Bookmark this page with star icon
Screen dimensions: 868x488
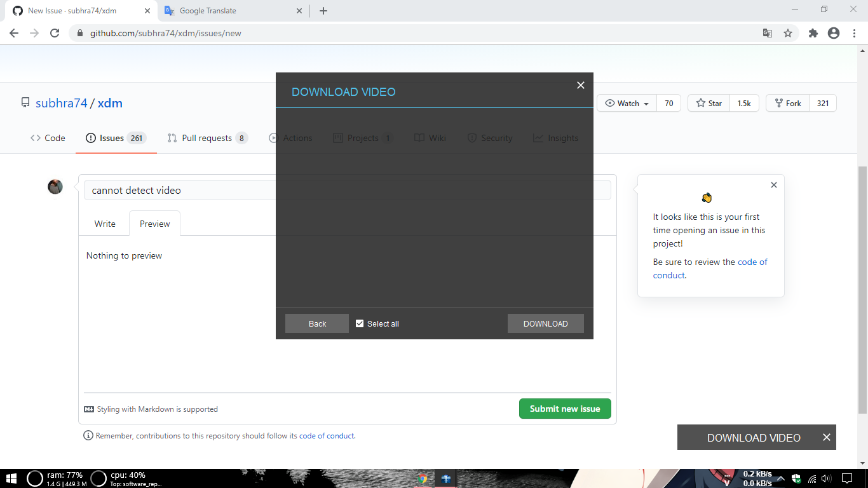(x=788, y=33)
